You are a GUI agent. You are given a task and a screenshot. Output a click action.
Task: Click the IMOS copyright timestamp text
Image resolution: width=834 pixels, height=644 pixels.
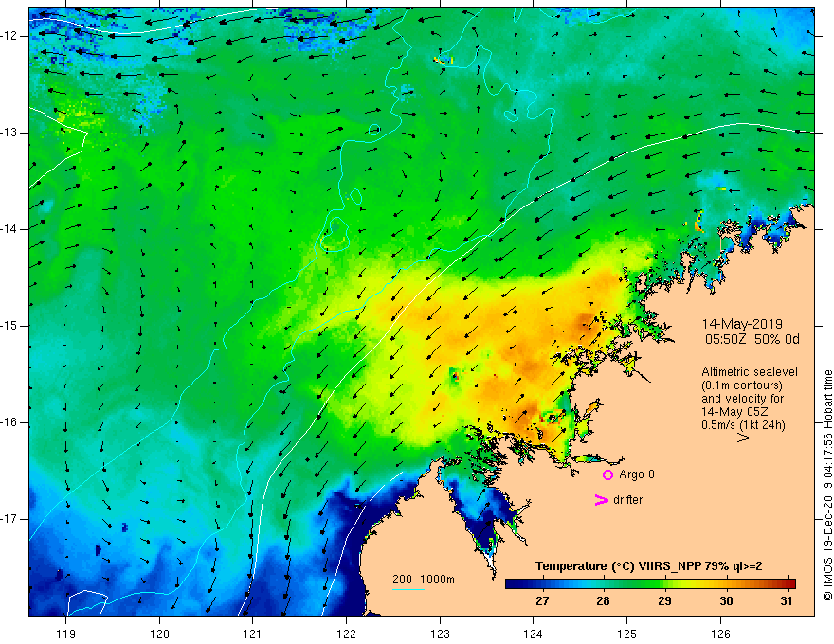pyautogui.click(x=827, y=485)
